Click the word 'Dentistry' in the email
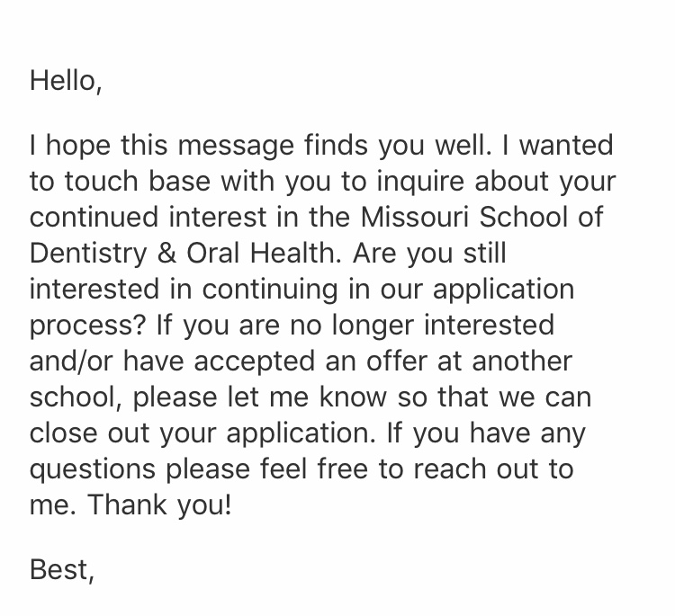The height and width of the screenshot is (616, 675). coord(88,254)
